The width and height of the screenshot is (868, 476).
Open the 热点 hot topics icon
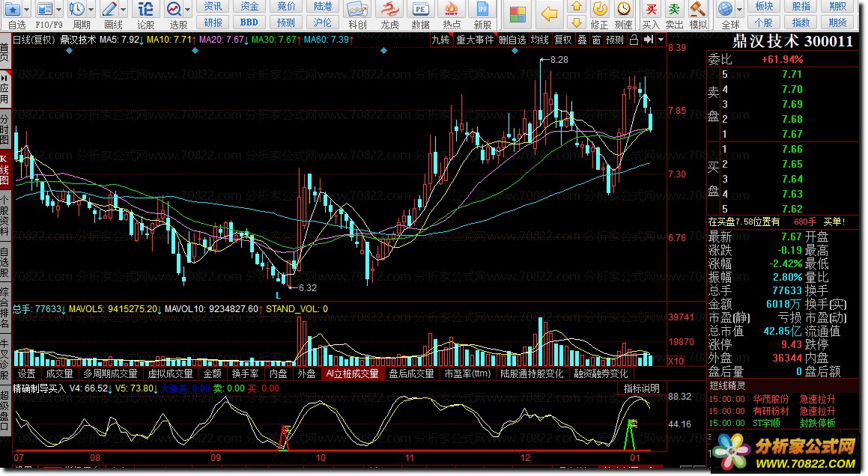452,10
